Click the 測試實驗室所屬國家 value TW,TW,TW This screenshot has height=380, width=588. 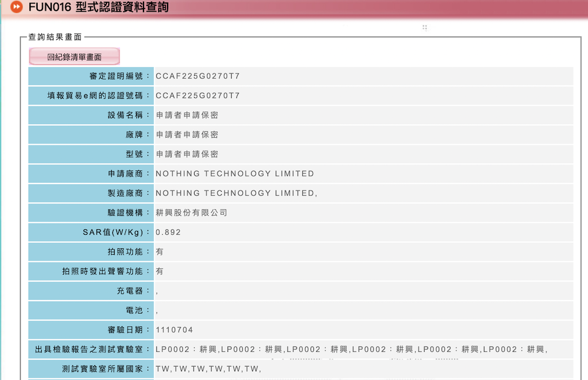[x=208, y=369]
